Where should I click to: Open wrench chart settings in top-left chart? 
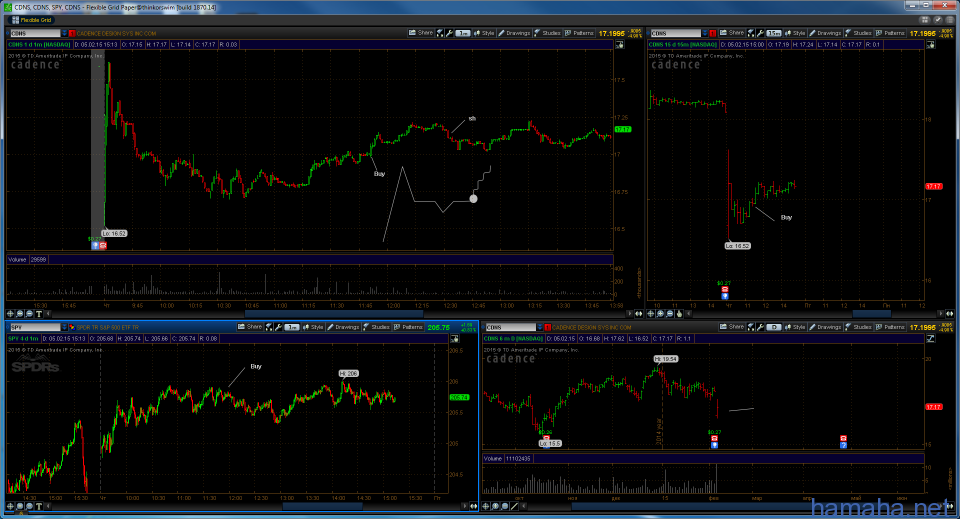click(449, 33)
